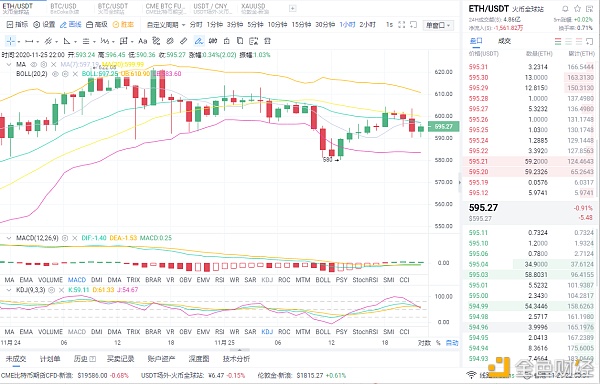
Task: Open MACD(12,26,9) settings gear
Action: 65,238
